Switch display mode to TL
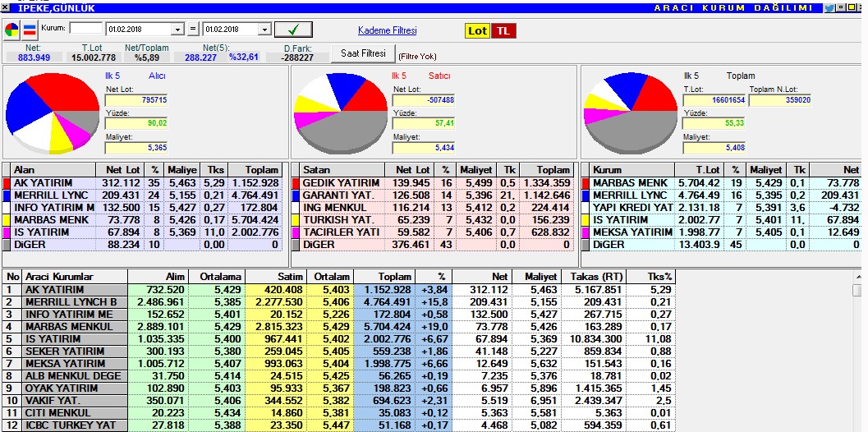Image resolution: width=868 pixels, height=432 pixels. click(503, 31)
